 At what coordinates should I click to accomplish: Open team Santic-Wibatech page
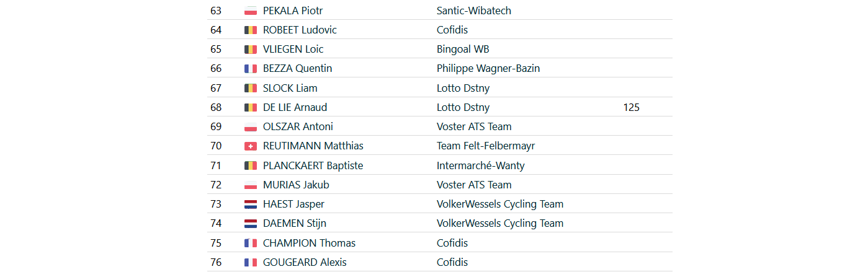474,11
